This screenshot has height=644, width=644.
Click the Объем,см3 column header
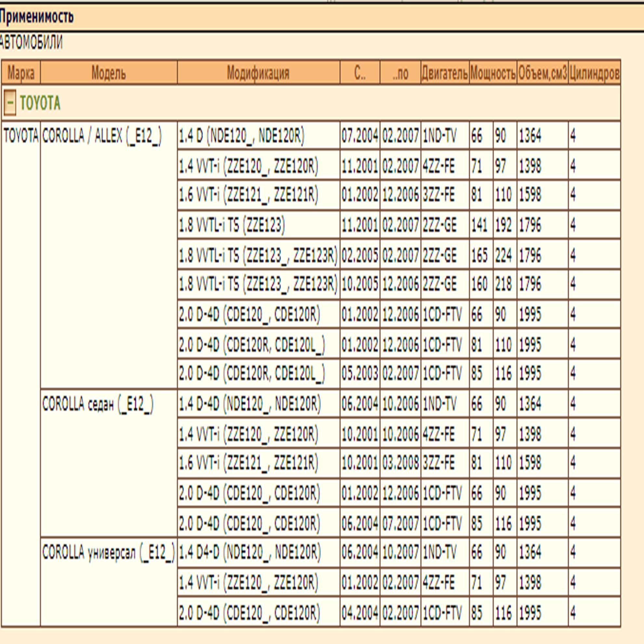click(x=542, y=72)
